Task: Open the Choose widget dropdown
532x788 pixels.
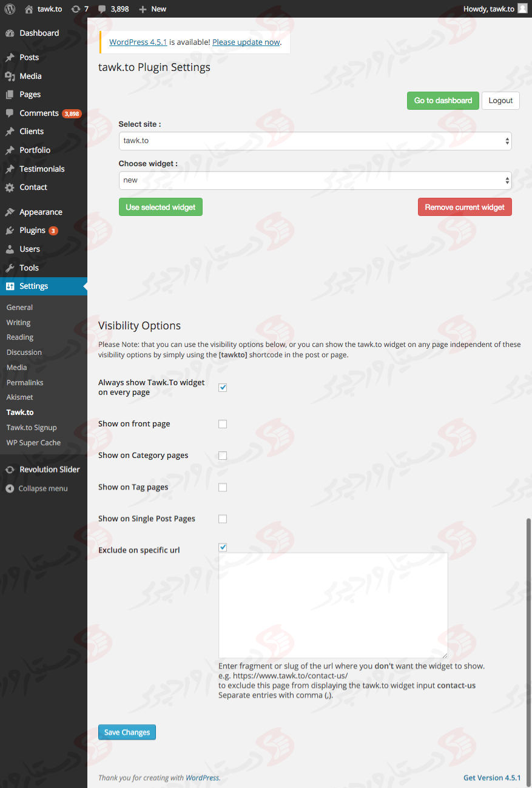Action: pyautogui.click(x=315, y=180)
